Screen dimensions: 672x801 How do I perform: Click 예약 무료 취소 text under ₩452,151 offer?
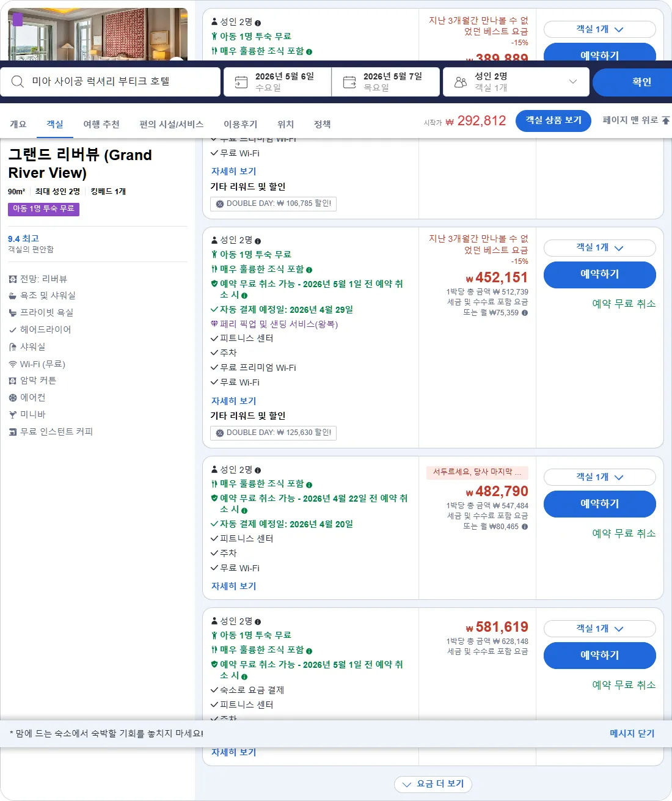point(624,304)
